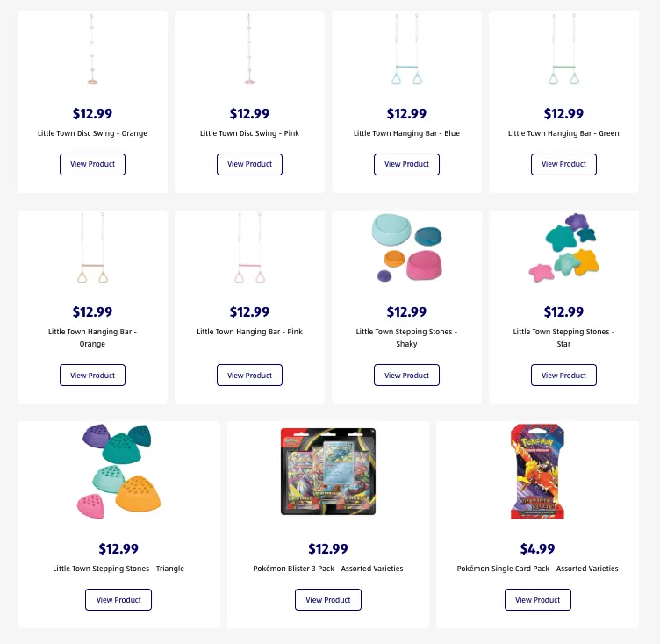Open the Star stepping stones image
This screenshot has width=660, height=644.
[563, 248]
